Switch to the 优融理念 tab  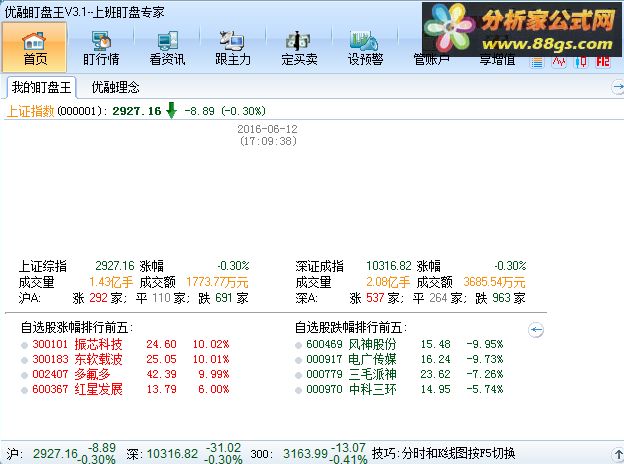115,87
